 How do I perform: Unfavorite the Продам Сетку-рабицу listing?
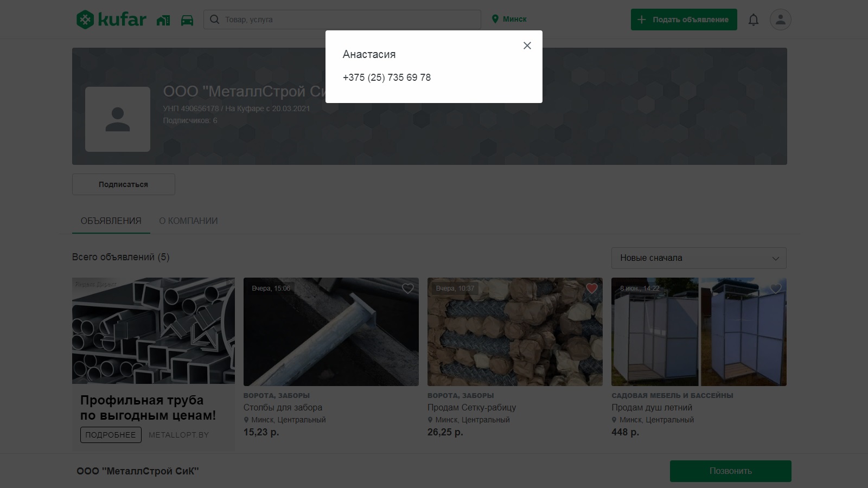591,288
